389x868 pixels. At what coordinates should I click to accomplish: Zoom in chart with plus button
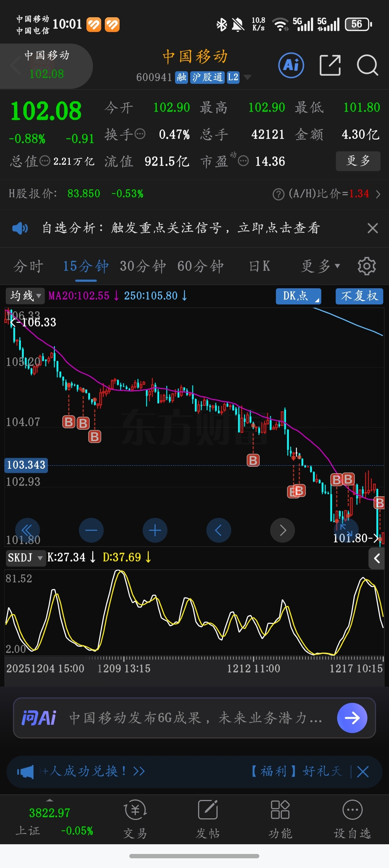[x=155, y=530]
